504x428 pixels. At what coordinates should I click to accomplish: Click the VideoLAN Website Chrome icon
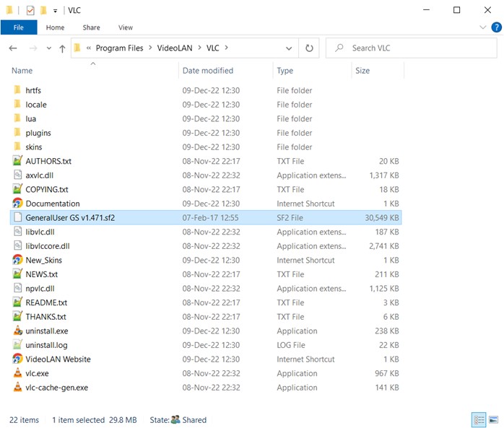coord(17,359)
